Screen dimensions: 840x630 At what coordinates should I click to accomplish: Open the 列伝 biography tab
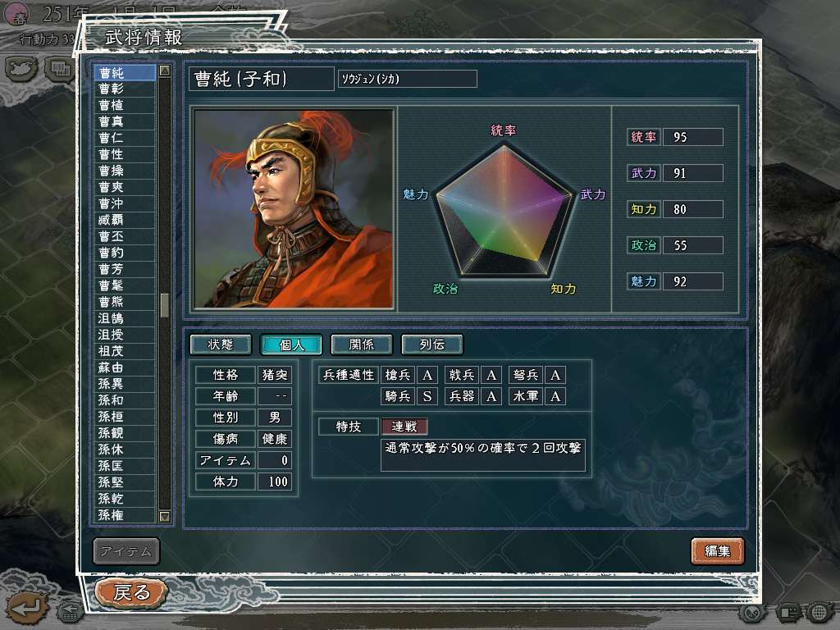(x=431, y=345)
